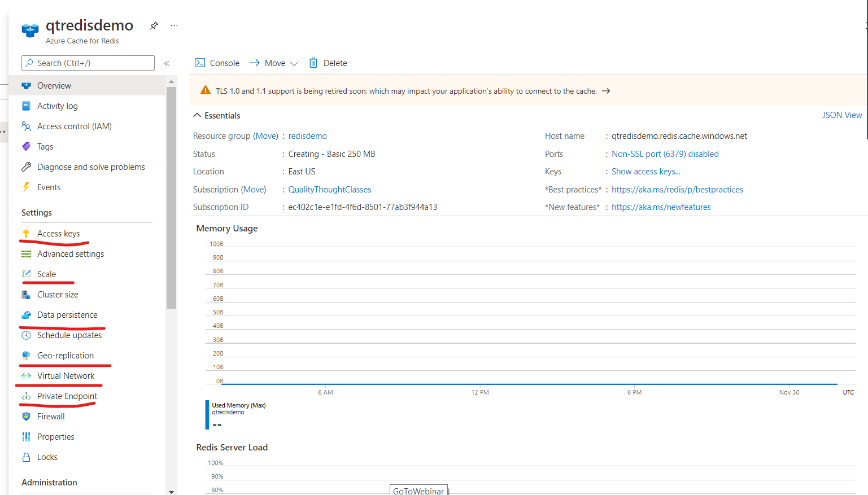
Task: Open the QualityThoughtClasses subscription link
Action: 330,190
